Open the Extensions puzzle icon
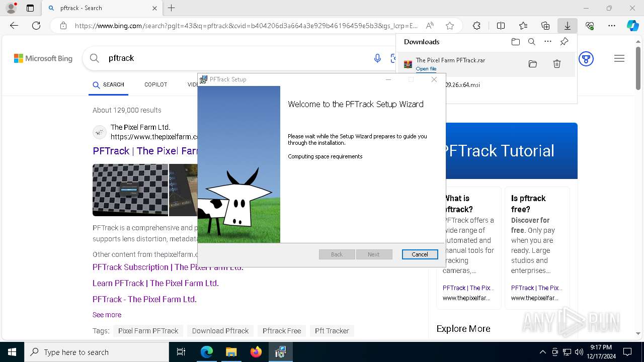Image resolution: width=644 pixels, height=362 pixels. (477, 26)
